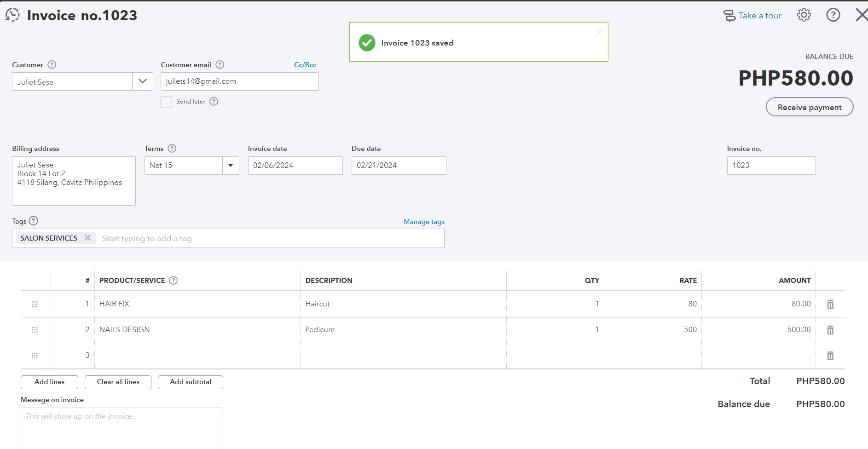Select the HAIR FIX product cell
Screen dimensions: 868x449
coord(197,304)
